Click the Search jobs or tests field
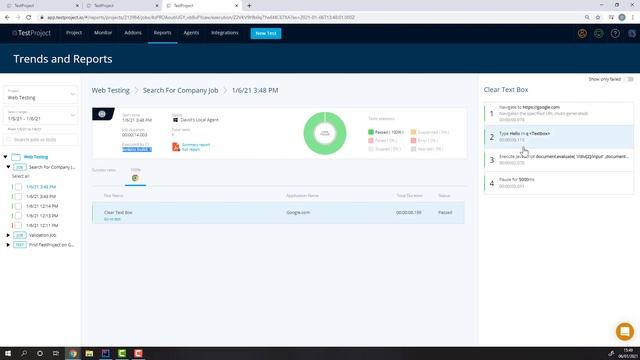This screenshot has height=360, width=640. (x=40, y=140)
